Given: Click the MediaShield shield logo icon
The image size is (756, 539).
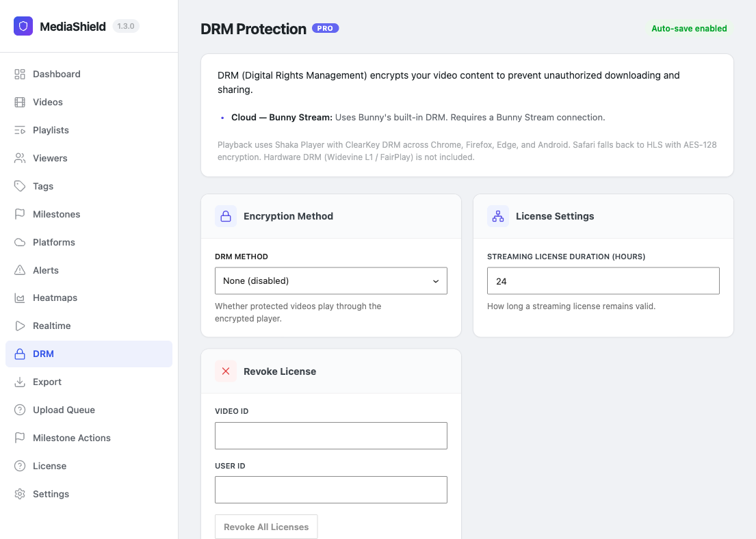Looking at the screenshot, I should [x=23, y=26].
